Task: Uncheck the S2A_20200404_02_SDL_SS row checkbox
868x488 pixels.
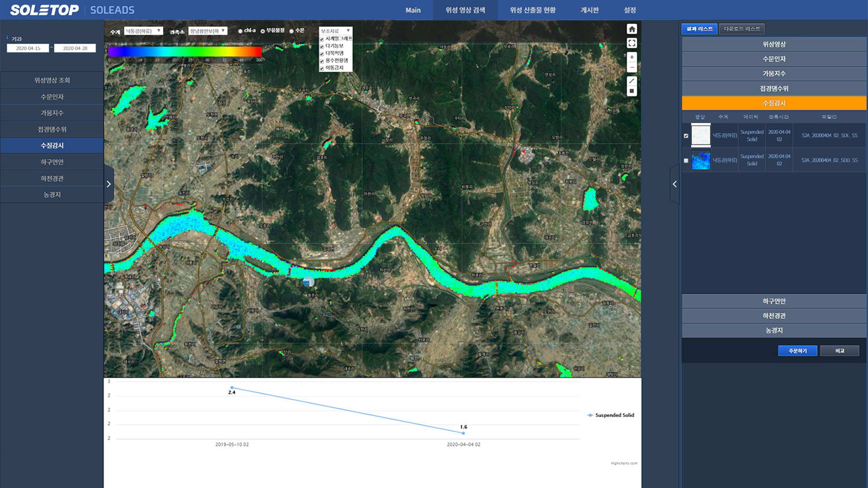Action: pos(686,136)
